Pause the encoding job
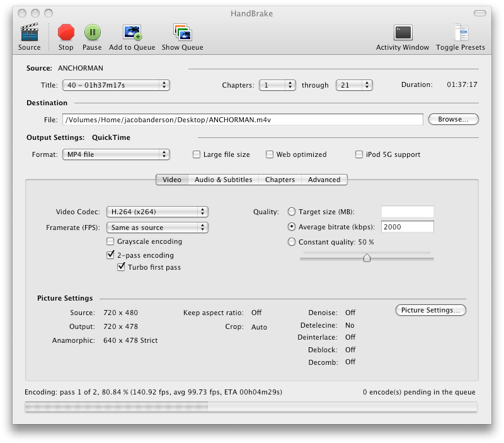Image resolution: width=504 pixels, height=443 pixels. [92, 33]
